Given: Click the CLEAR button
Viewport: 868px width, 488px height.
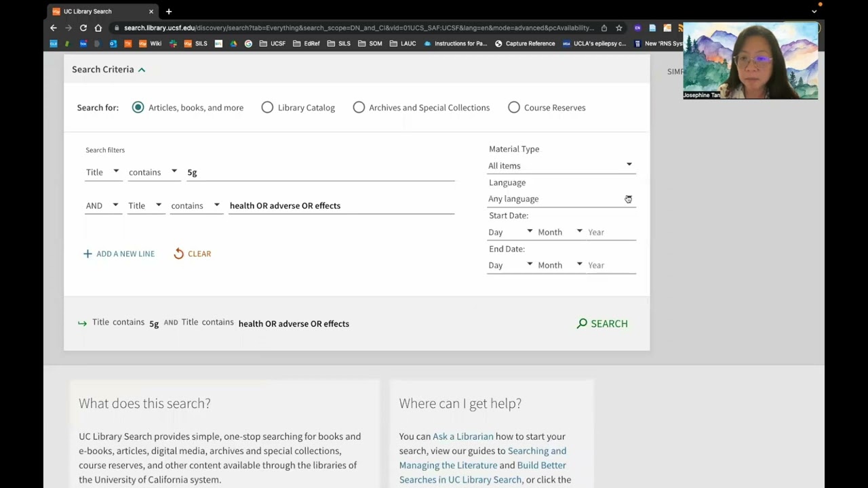Looking at the screenshot, I should tap(193, 253).
